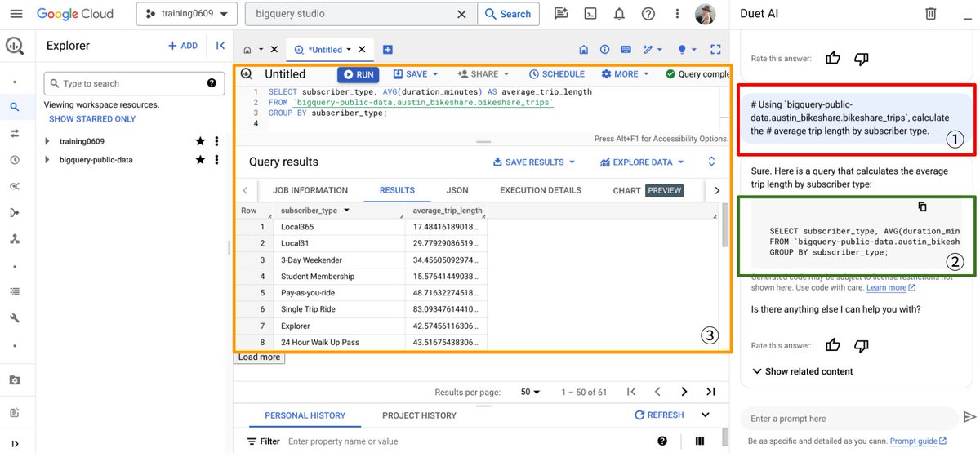Click SHOW STARRED ONLY

92,119
